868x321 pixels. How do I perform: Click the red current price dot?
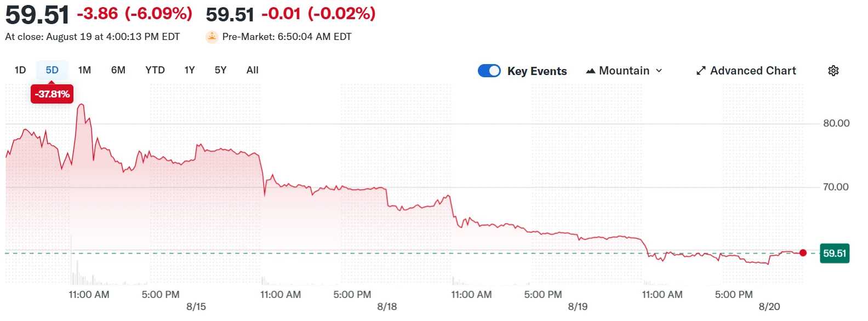click(x=803, y=253)
